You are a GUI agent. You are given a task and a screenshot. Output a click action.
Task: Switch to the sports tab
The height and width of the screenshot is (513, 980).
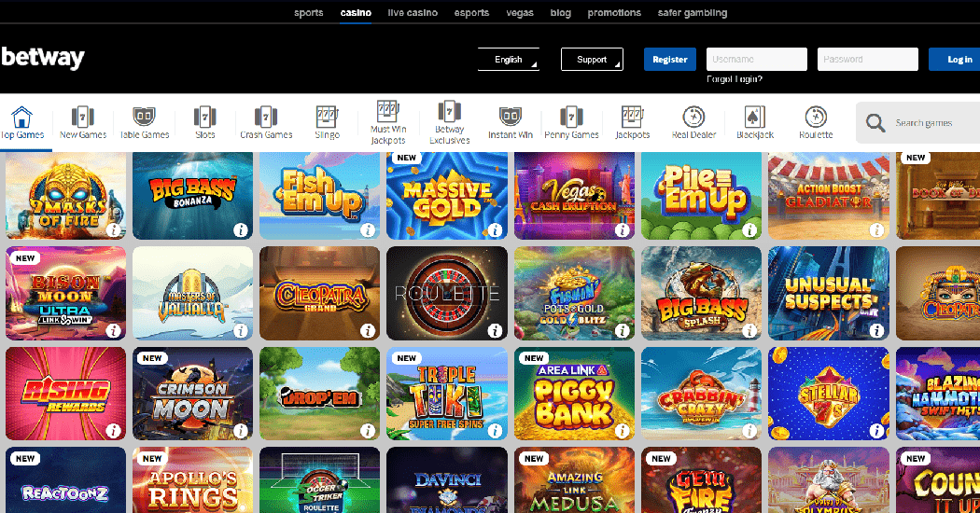(x=309, y=12)
